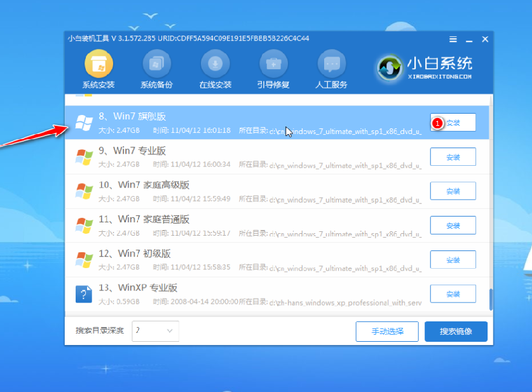Minimize the 小白装机工具 window

pos(469,40)
